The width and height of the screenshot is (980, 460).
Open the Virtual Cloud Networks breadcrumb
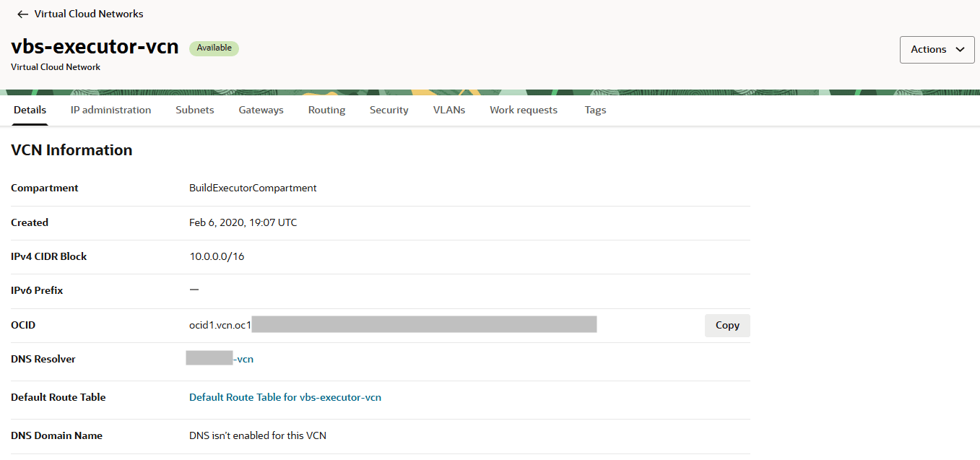tap(88, 14)
